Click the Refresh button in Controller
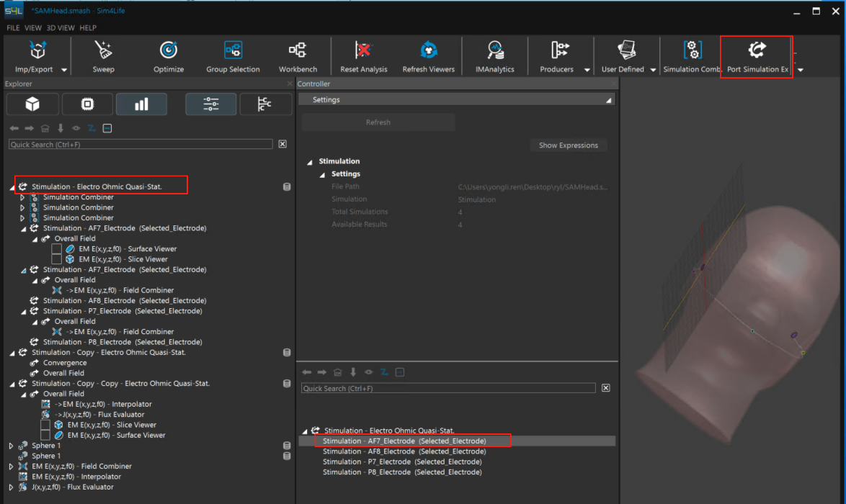 point(378,122)
